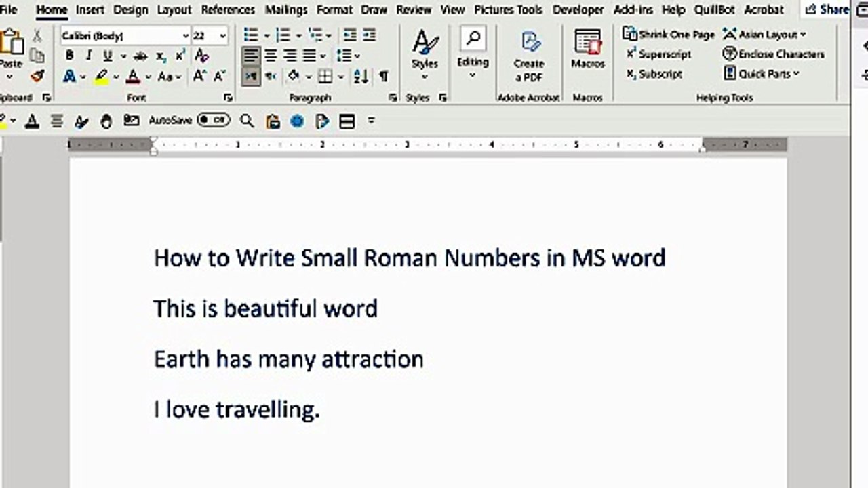The image size is (868, 488).
Task: Open the Macros button
Action: (587, 49)
